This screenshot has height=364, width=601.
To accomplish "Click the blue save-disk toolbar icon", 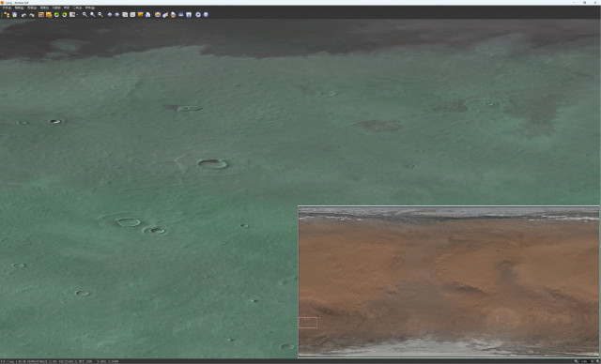I will point(189,15).
